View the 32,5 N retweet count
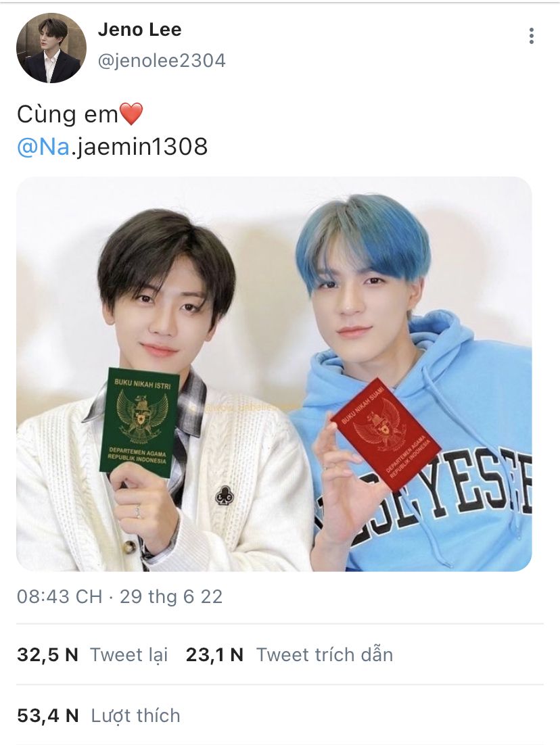The image size is (560, 745). coord(47,654)
